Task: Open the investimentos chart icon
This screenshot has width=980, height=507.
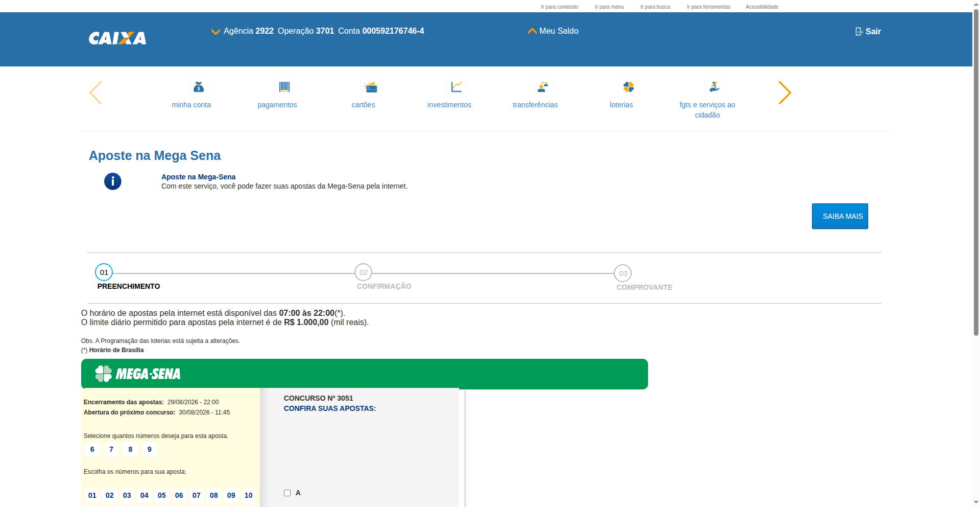Action: 457,87
